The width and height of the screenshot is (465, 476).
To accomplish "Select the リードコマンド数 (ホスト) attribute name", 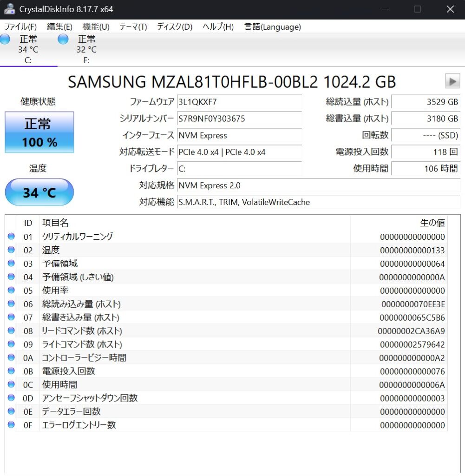I will [x=82, y=331].
